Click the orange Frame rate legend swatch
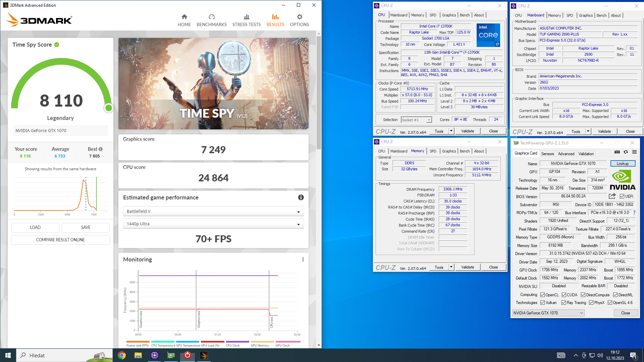 138,342
